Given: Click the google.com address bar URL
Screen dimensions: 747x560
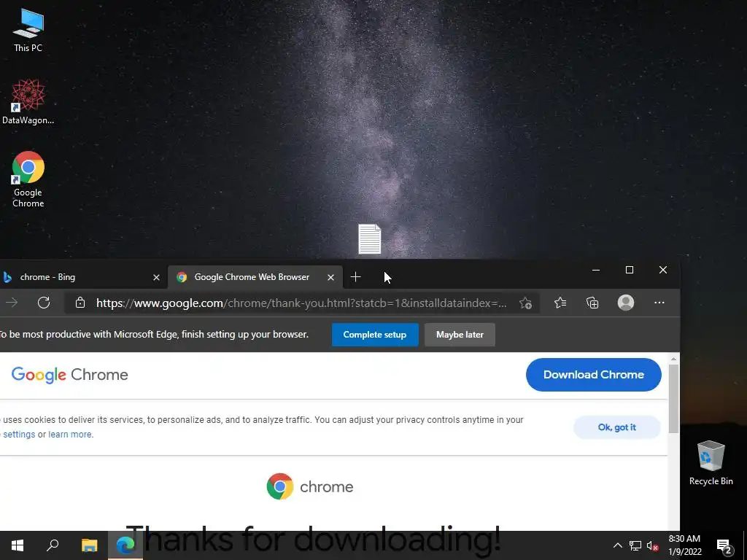Looking at the screenshot, I should [x=301, y=303].
